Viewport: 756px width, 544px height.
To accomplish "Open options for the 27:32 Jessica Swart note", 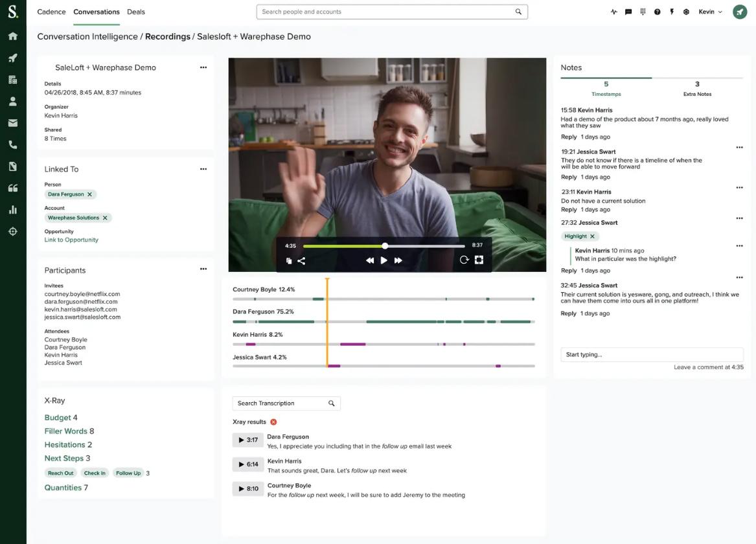I will coord(740,218).
